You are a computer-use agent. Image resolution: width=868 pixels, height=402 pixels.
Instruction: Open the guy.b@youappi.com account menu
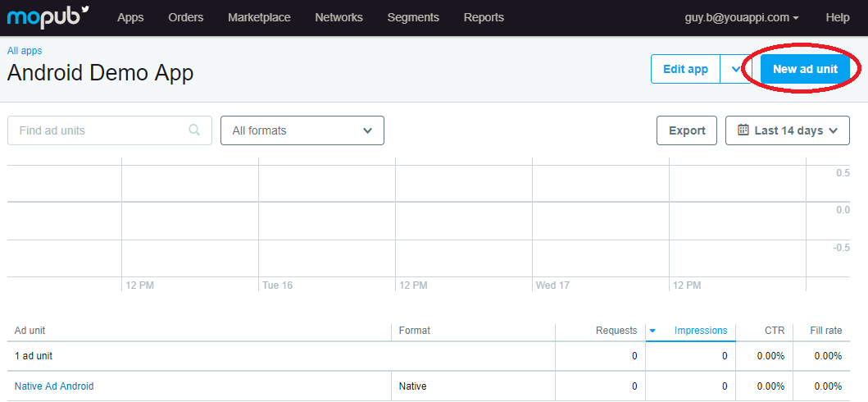click(x=742, y=17)
